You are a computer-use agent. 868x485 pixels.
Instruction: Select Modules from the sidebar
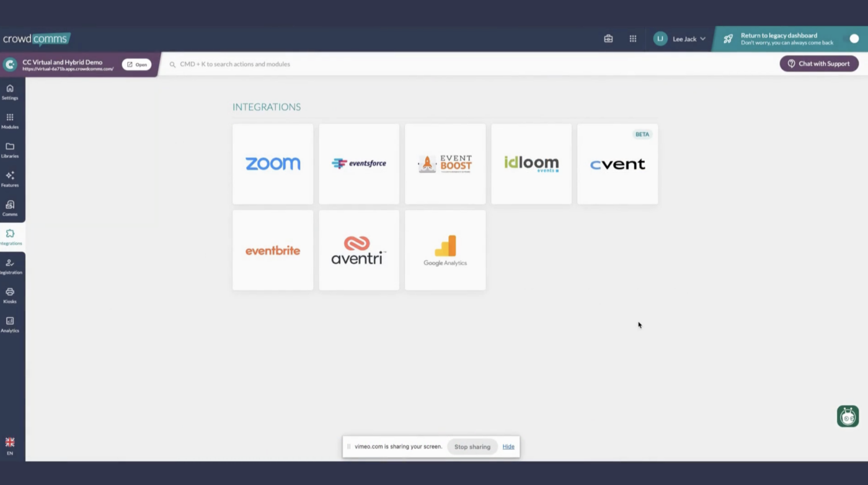(x=10, y=121)
